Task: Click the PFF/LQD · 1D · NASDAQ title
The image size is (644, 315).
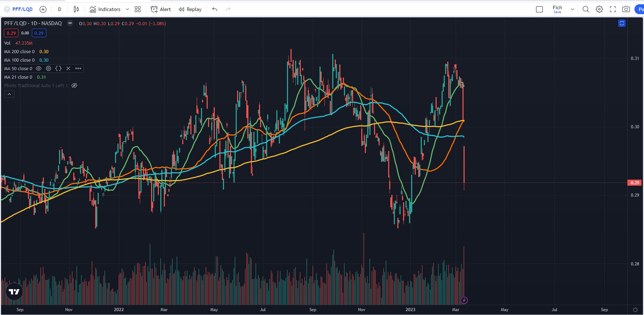Action: [x=33, y=23]
